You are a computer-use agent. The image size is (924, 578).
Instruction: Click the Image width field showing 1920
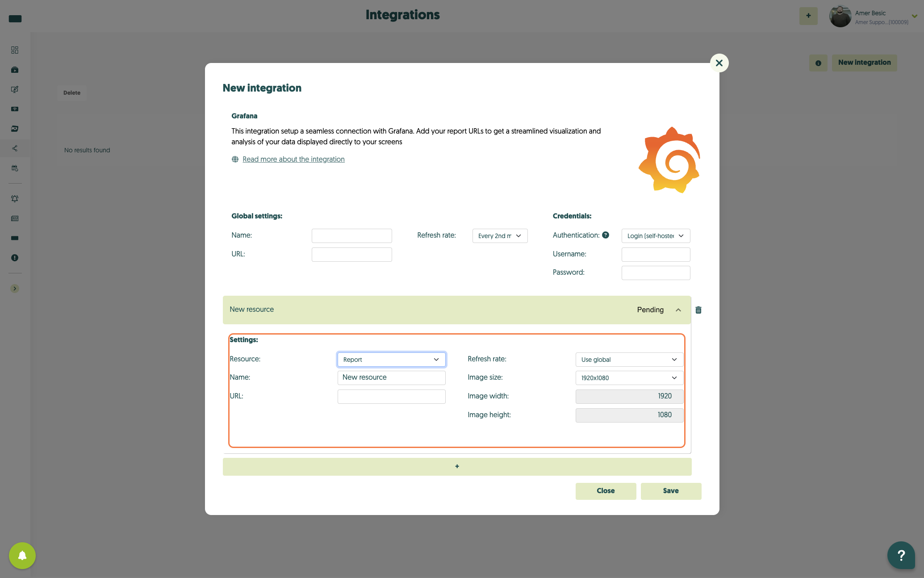point(629,397)
